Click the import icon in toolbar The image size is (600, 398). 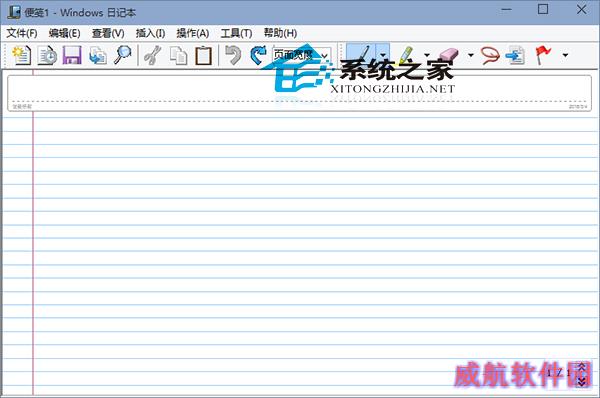tap(98, 55)
